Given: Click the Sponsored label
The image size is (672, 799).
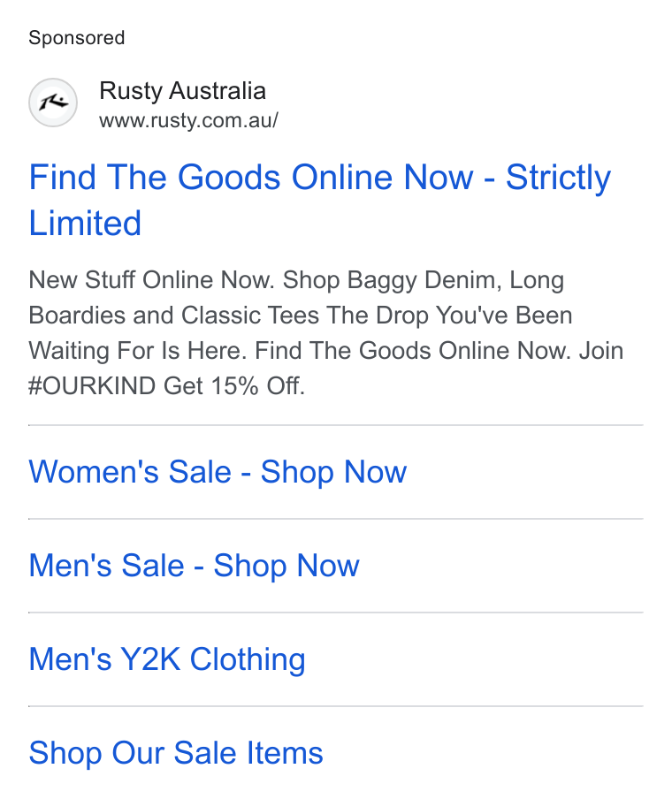Looking at the screenshot, I should [x=76, y=38].
